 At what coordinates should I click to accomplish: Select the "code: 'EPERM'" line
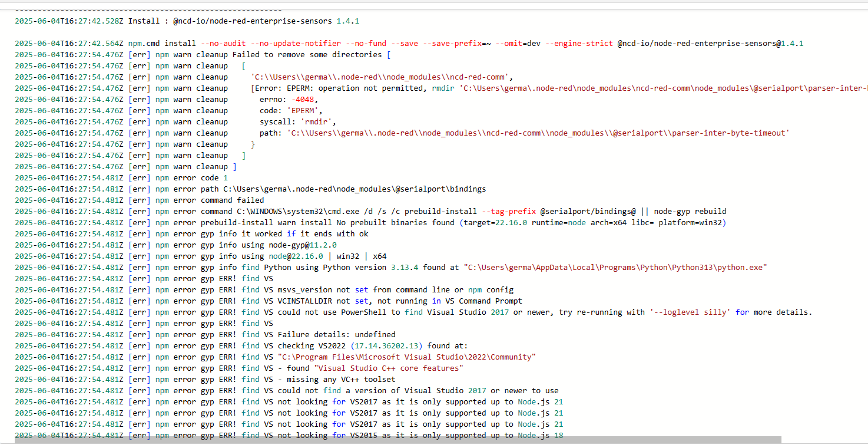tap(291, 110)
